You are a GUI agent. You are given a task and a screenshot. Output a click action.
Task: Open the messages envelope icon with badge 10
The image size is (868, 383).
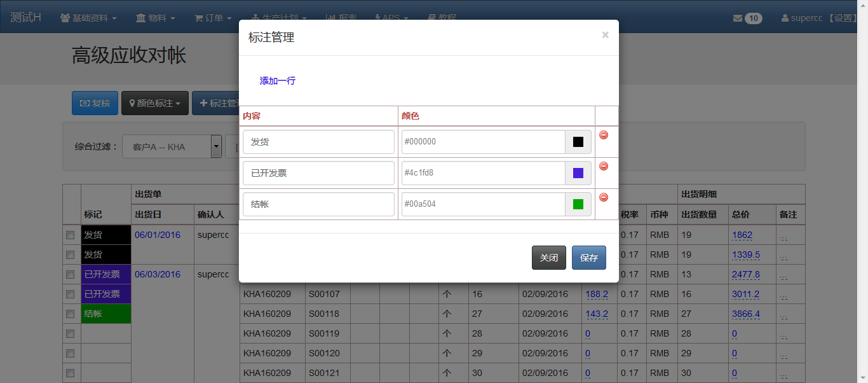747,18
